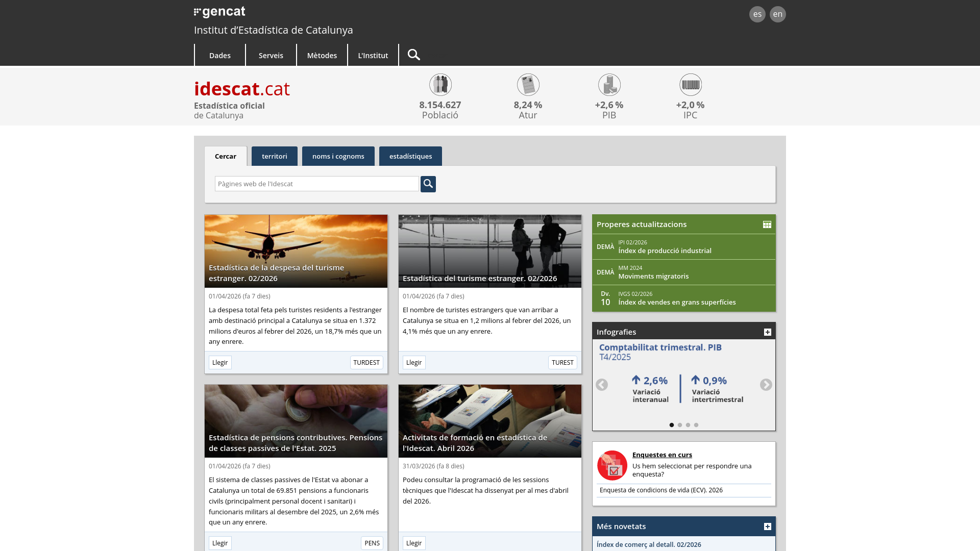Click the gencat logo
The height and width of the screenshot is (551, 980).
[x=219, y=12]
